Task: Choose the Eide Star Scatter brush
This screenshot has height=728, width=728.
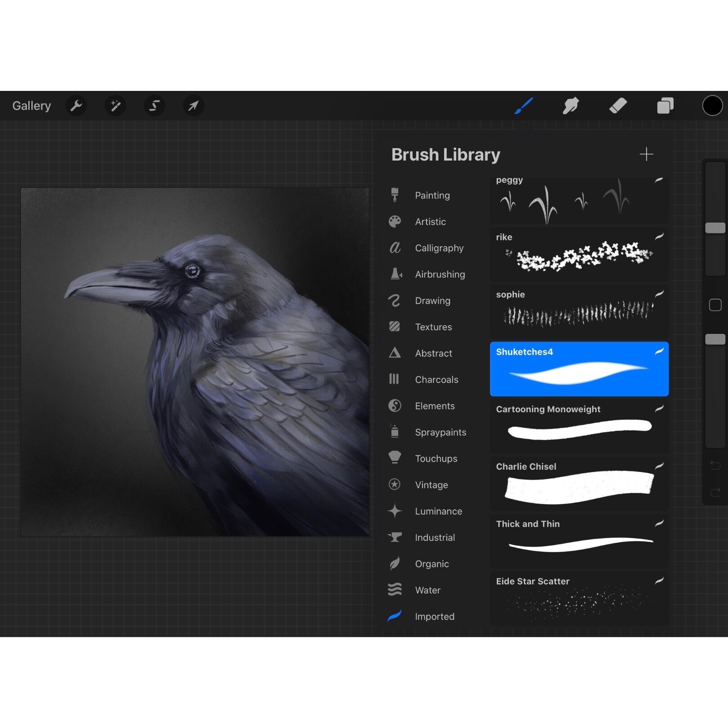Action: (579, 598)
